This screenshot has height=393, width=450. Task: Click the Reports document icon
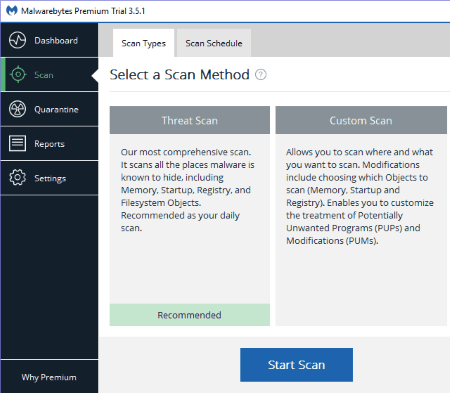pos(17,144)
